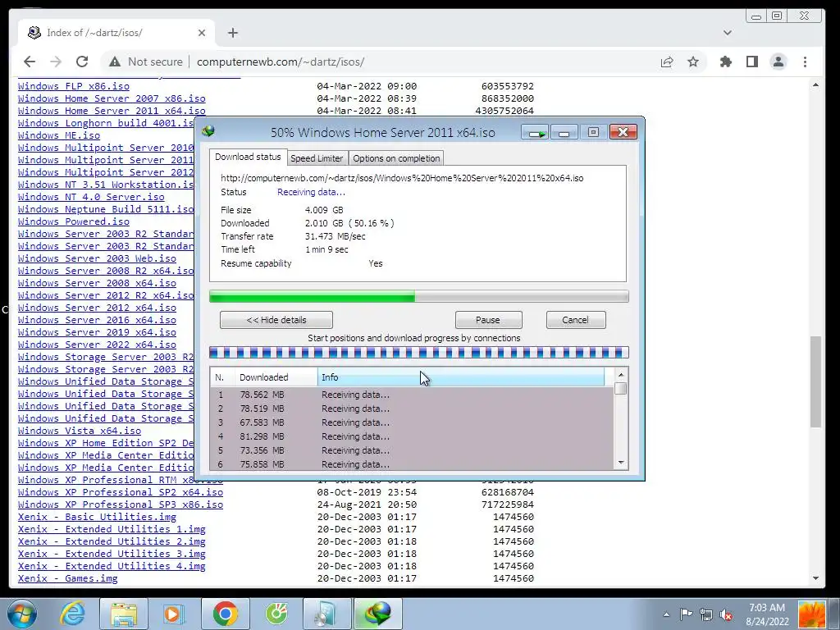
Task: Click muted volume tray icon
Action: [x=727, y=614]
